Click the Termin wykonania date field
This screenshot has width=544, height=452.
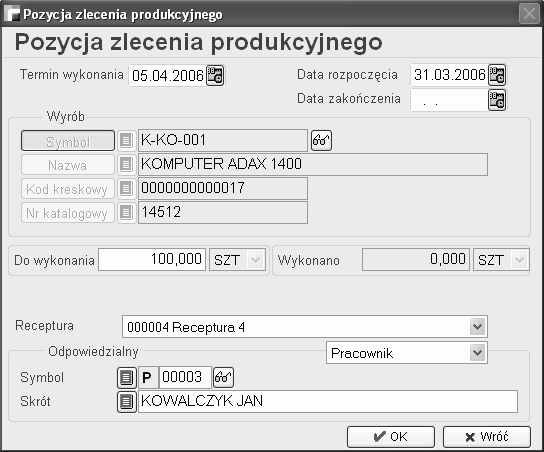coord(167,75)
